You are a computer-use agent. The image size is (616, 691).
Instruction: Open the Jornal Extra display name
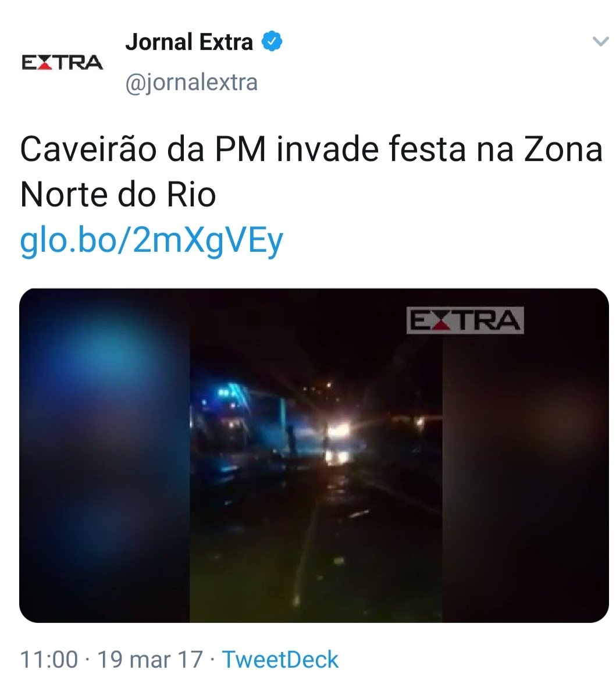[x=189, y=42]
